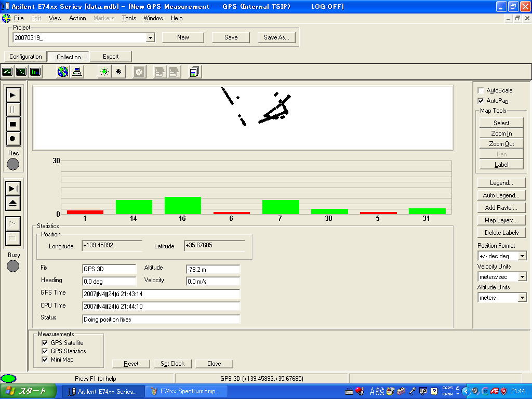
Task: Click the green light indicator toolbar icon
Action: (104, 72)
